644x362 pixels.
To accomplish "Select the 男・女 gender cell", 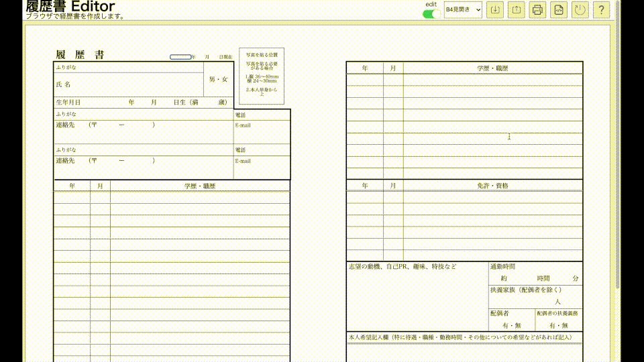I will click(218, 80).
